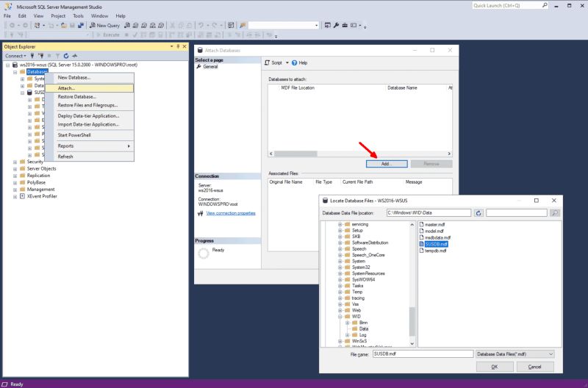
Task: Click View connection properties link
Action: pyautogui.click(x=231, y=213)
